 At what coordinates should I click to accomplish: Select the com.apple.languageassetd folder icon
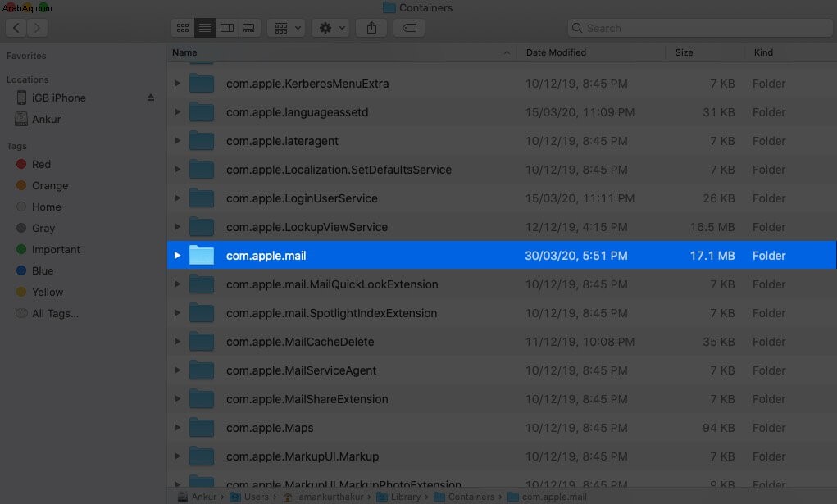pyautogui.click(x=202, y=112)
